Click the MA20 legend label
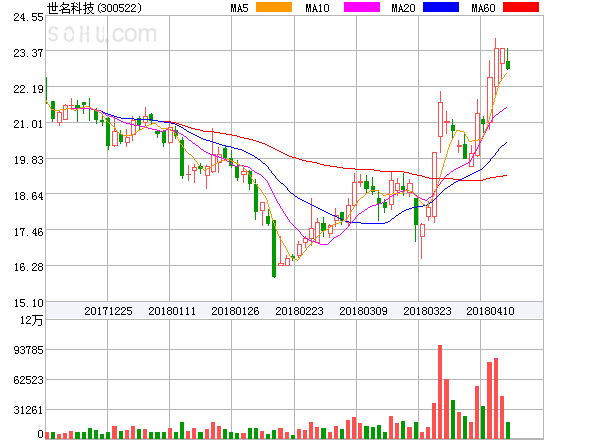 coord(403,8)
